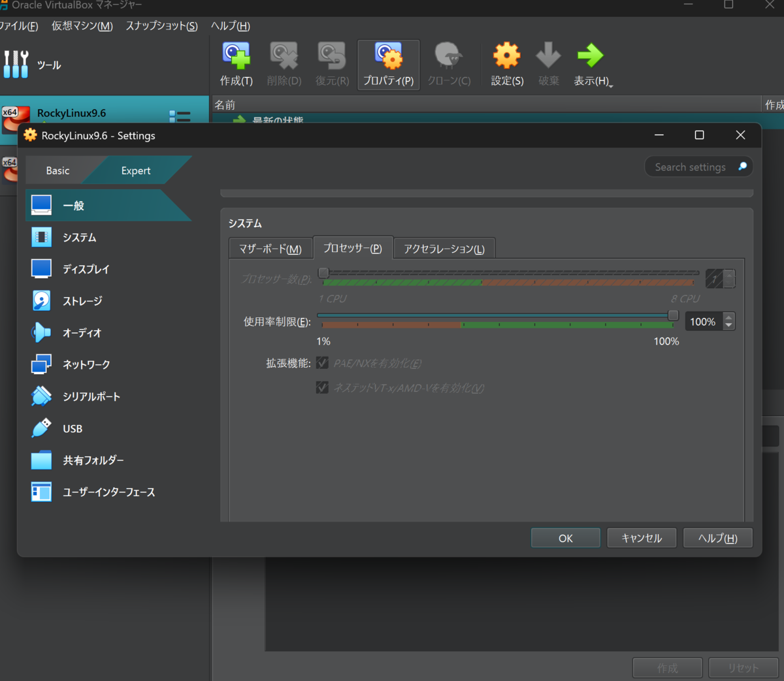Open the ツール tools icon
The width and height of the screenshot is (784, 681).
click(16, 64)
